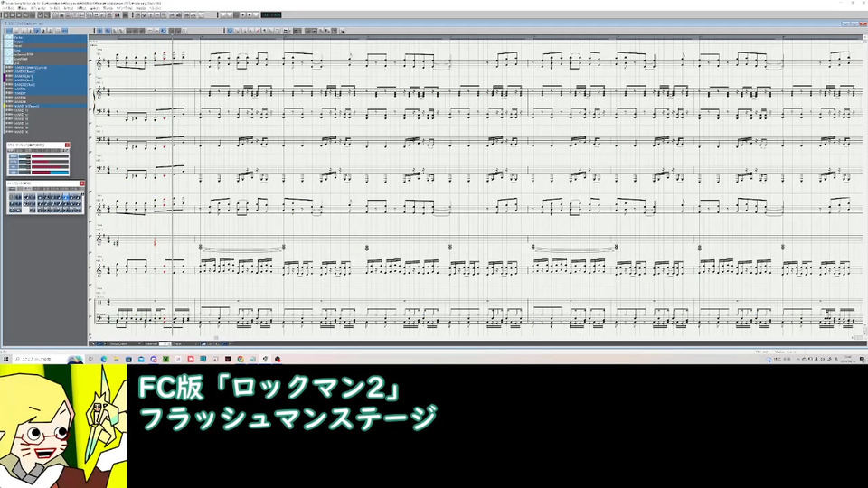Close the controller slider floating panel
868x488 pixels.
click(x=68, y=145)
